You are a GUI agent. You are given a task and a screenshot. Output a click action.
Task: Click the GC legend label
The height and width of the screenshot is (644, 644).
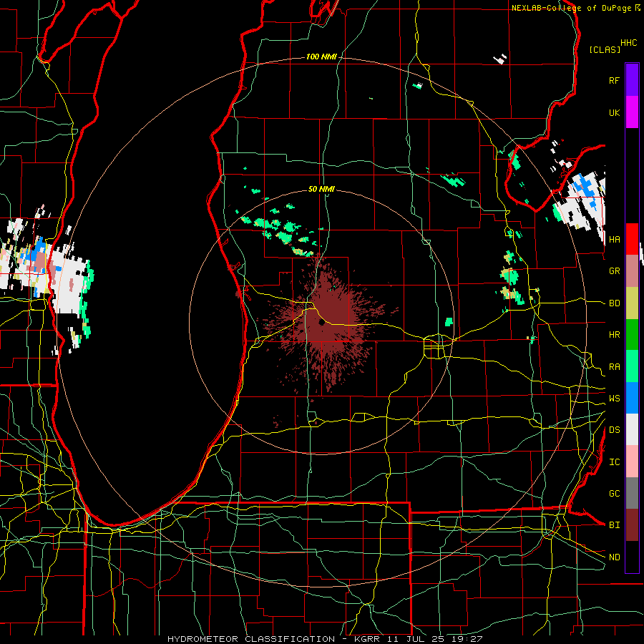[614, 494]
